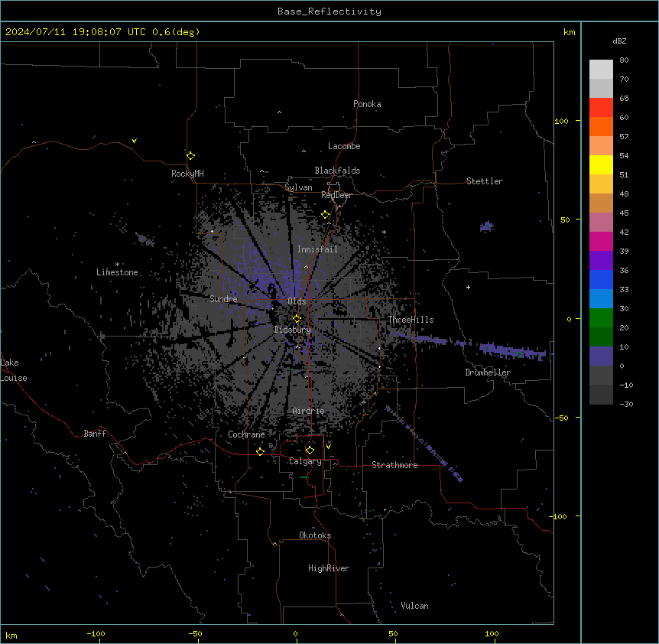Click the dBZ legend heading
The image size is (659, 644).
click(x=619, y=41)
